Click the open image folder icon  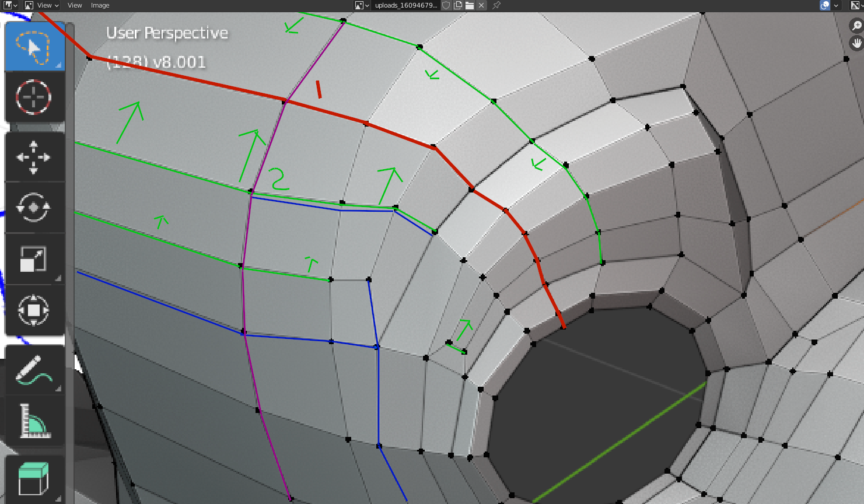(470, 5)
